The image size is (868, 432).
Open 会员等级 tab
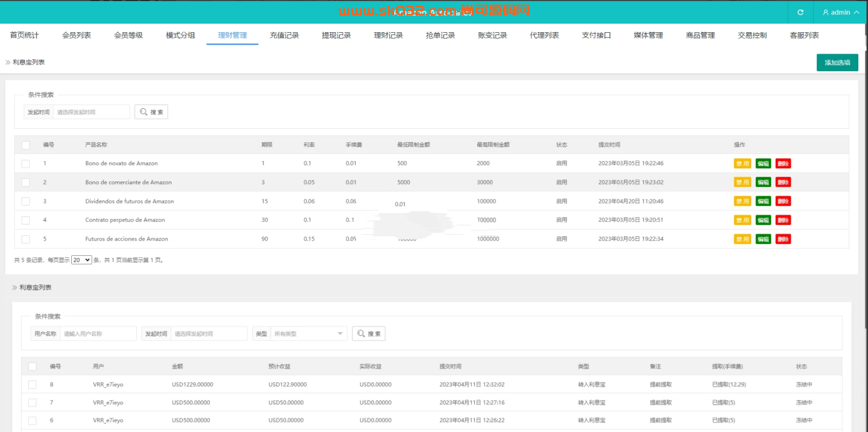coord(129,35)
